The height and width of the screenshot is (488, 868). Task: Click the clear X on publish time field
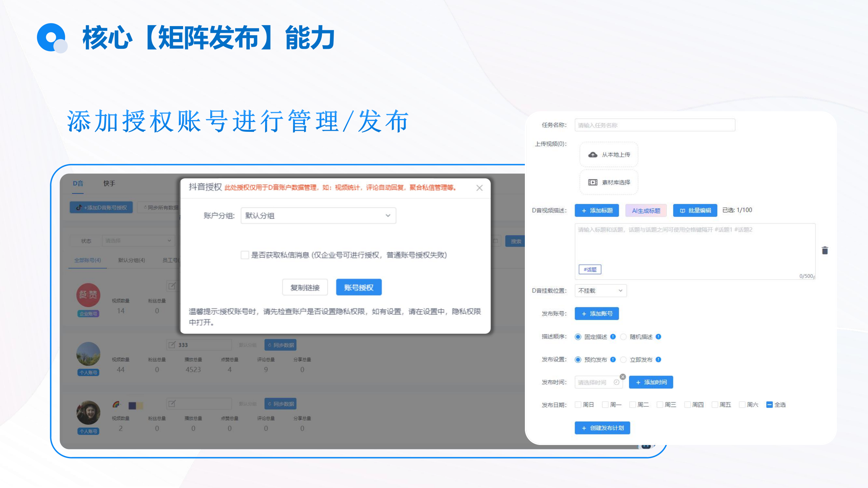623,377
